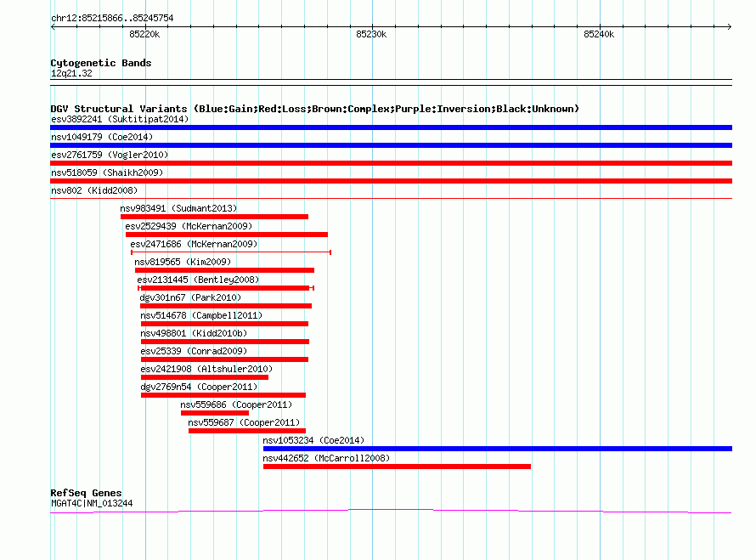
Task: Click the red loss bar under nsv518059
Action: pyautogui.click(x=391, y=181)
